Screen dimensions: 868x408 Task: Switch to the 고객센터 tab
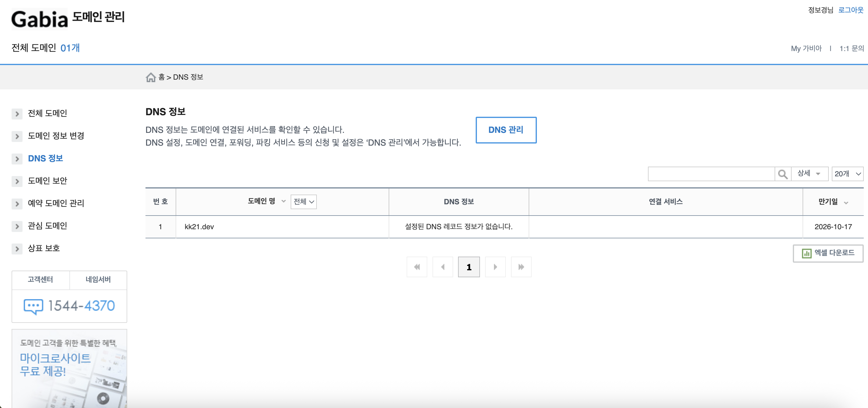tap(40, 279)
